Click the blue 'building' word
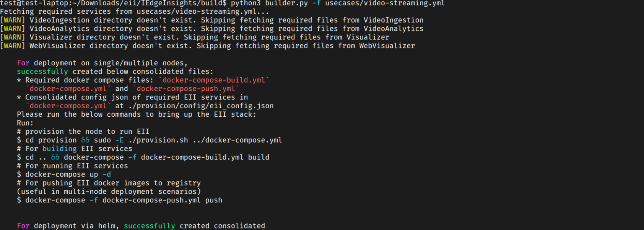Image resolution: width=644 pixels, height=230 pixels. (x=60, y=149)
